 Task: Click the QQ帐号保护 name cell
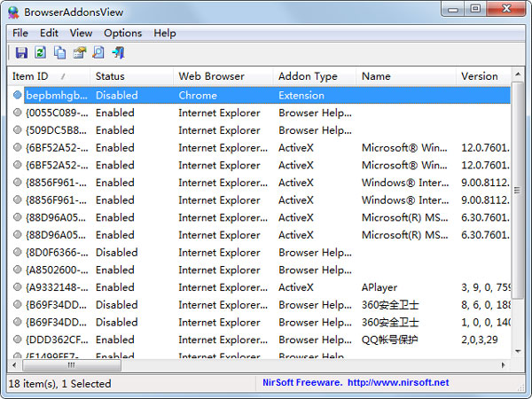click(390, 340)
